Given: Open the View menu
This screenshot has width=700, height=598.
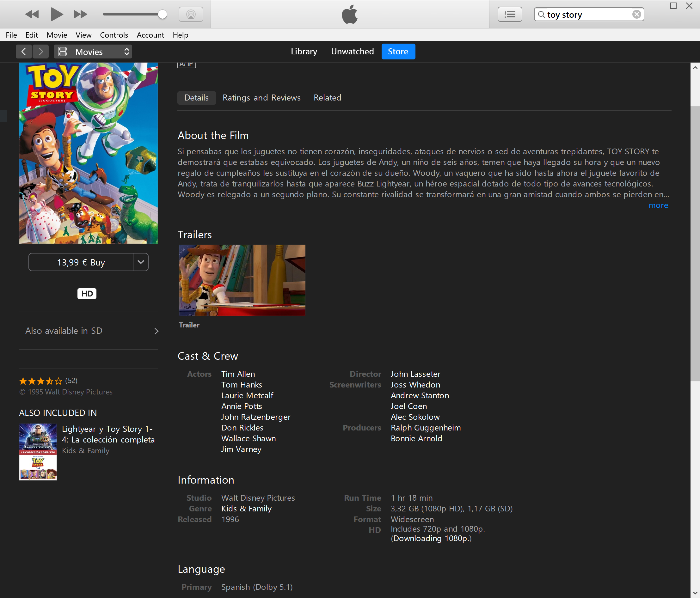Looking at the screenshot, I should pyautogui.click(x=83, y=35).
